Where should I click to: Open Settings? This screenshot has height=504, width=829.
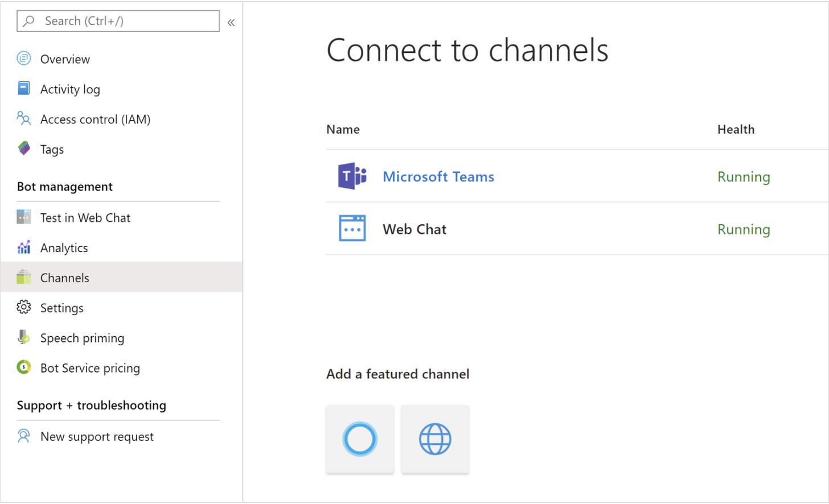pos(62,308)
